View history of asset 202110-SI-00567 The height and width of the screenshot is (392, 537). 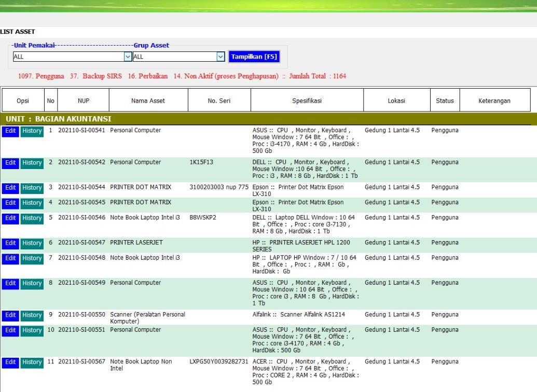[32, 362]
